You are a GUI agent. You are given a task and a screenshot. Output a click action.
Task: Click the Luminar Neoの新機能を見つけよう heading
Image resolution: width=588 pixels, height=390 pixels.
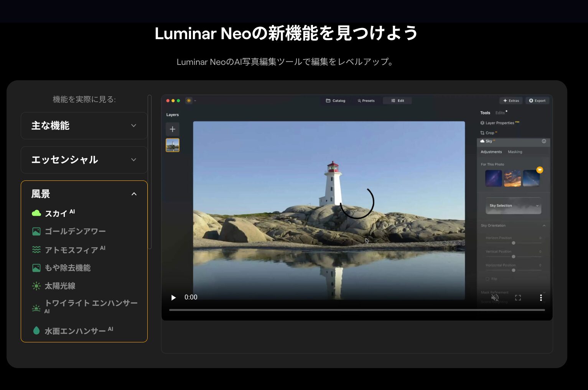pyautogui.click(x=286, y=33)
